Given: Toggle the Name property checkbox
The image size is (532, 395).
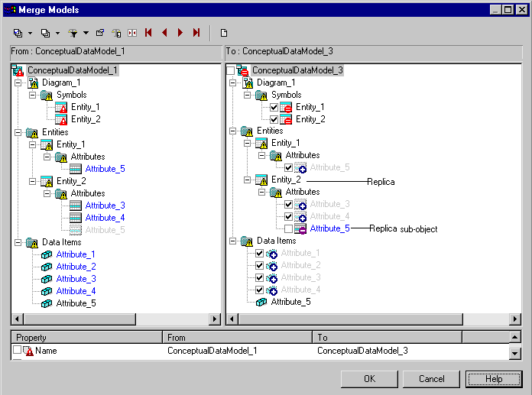Looking at the screenshot, I should point(17,350).
